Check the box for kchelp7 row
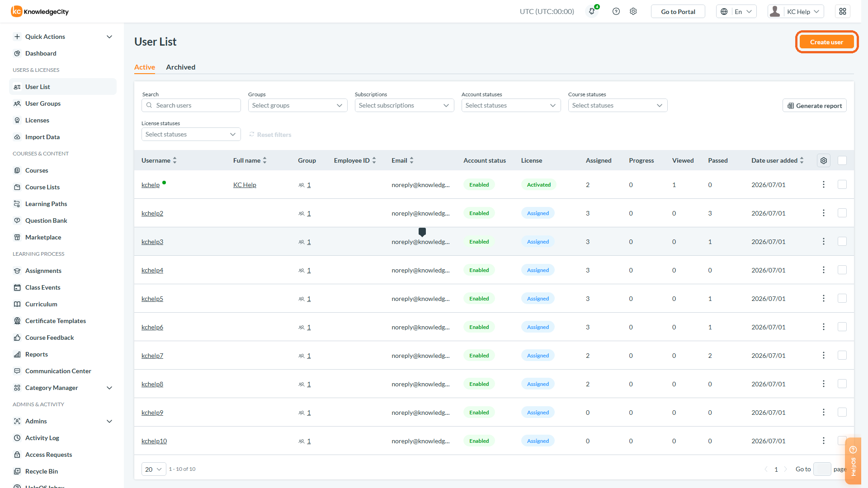868x488 pixels. point(842,355)
